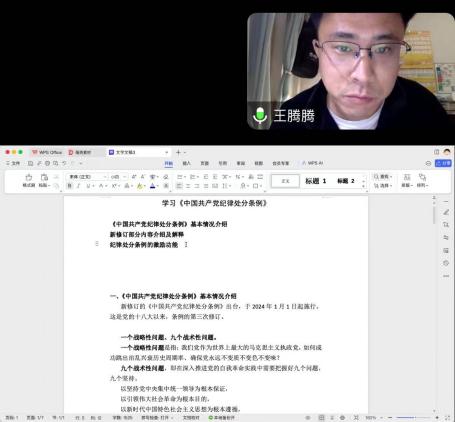Apply the 标题 1 heading style
Image resolution: width=455 pixels, height=422 pixels.
tap(316, 181)
